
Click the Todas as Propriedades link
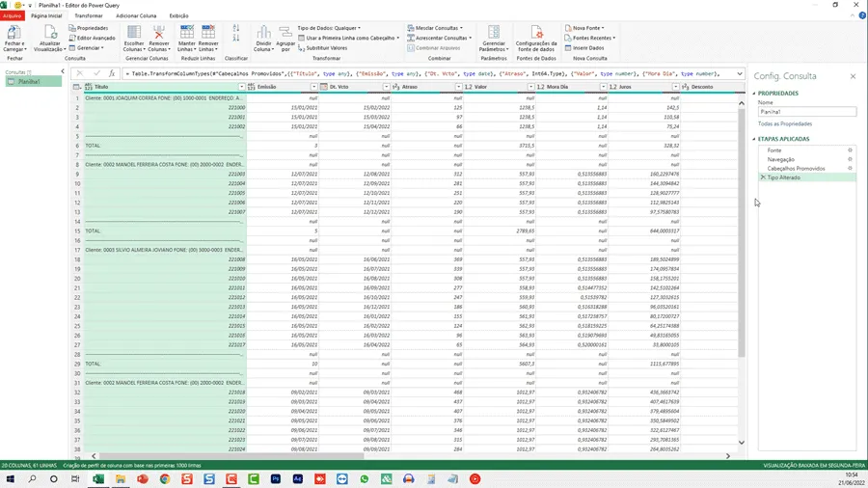[x=784, y=123]
